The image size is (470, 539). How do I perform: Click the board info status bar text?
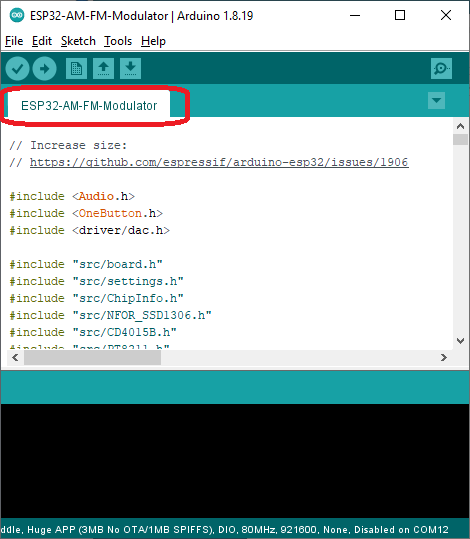click(225, 529)
